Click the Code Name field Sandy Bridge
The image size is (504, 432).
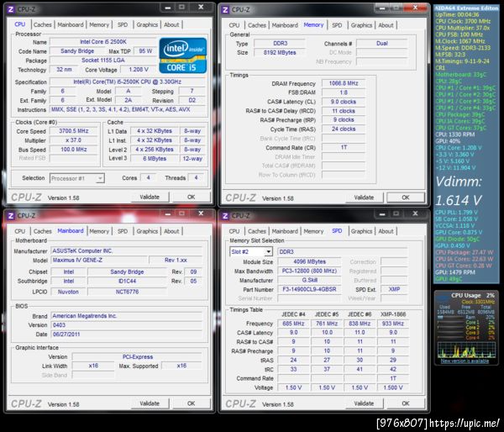(x=77, y=51)
